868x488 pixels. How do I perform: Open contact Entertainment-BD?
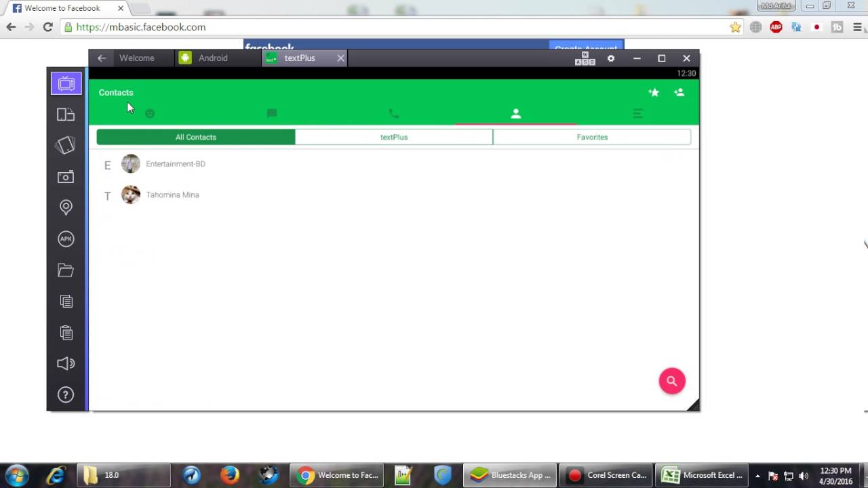click(x=393, y=164)
